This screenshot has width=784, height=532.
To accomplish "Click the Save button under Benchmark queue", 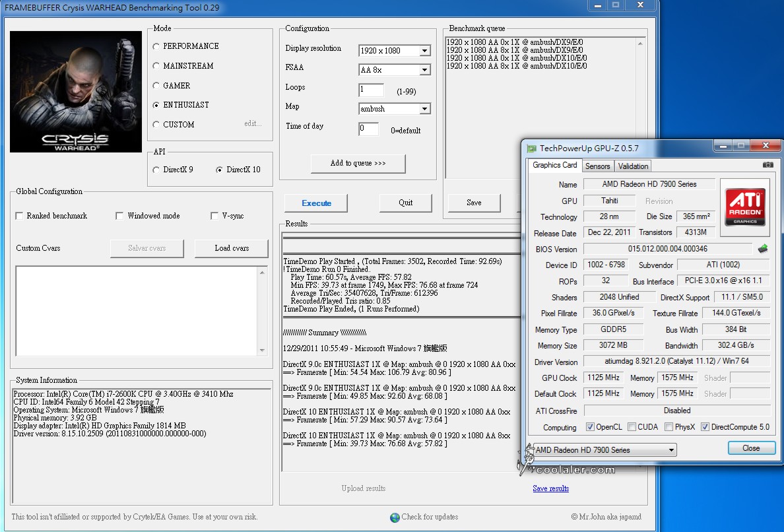I will (474, 203).
